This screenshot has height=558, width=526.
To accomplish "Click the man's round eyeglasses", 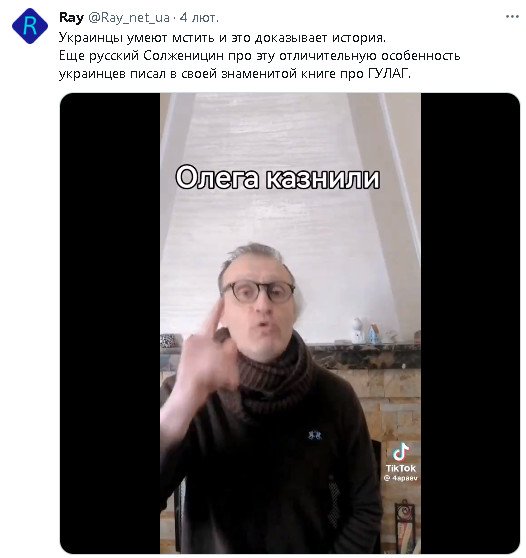I will pyautogui.click(x=259, y=292).
